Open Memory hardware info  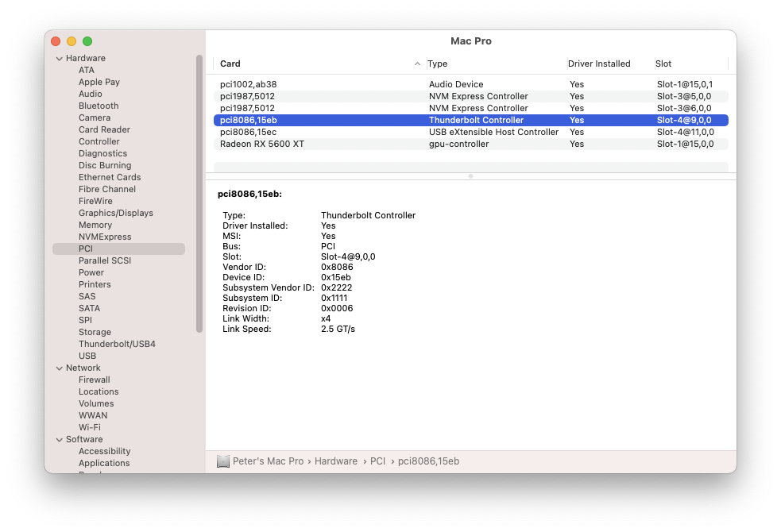click(95, 226)
